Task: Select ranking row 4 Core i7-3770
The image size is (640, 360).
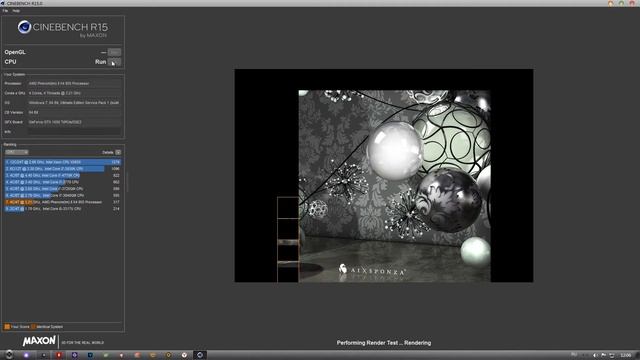Action: 63,182
